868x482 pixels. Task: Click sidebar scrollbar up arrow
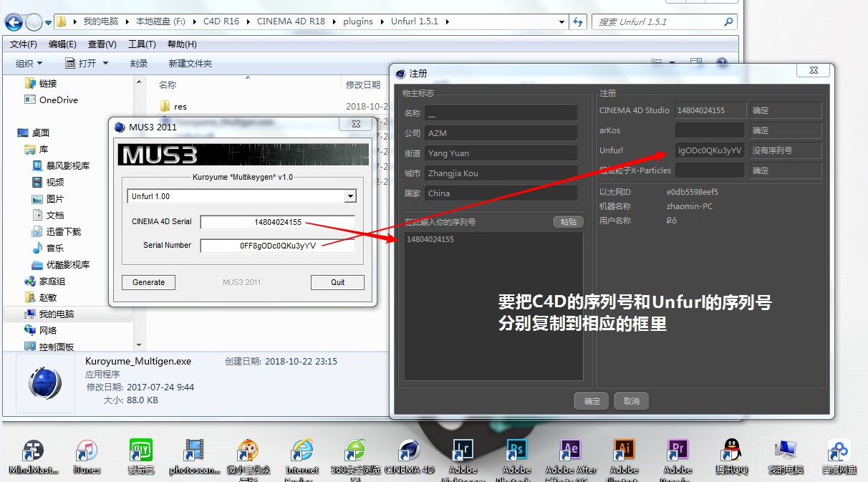tap(140, 81)
